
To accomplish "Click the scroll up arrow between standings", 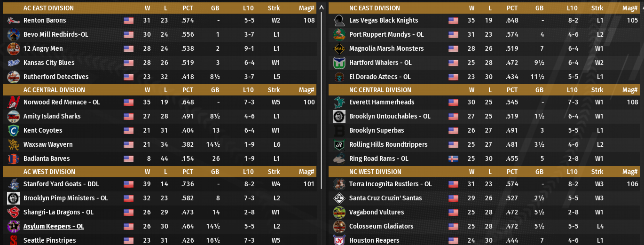I will (322, 8).
